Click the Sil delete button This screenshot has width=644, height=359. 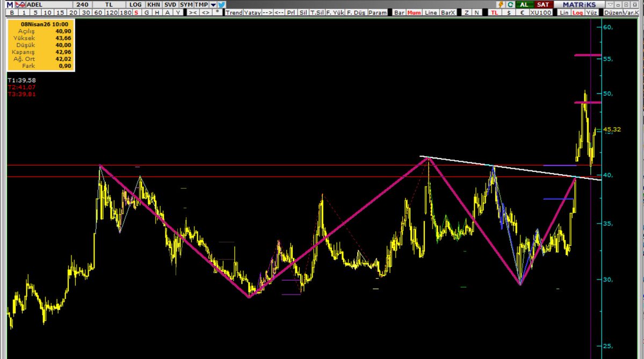click(303, 13)
